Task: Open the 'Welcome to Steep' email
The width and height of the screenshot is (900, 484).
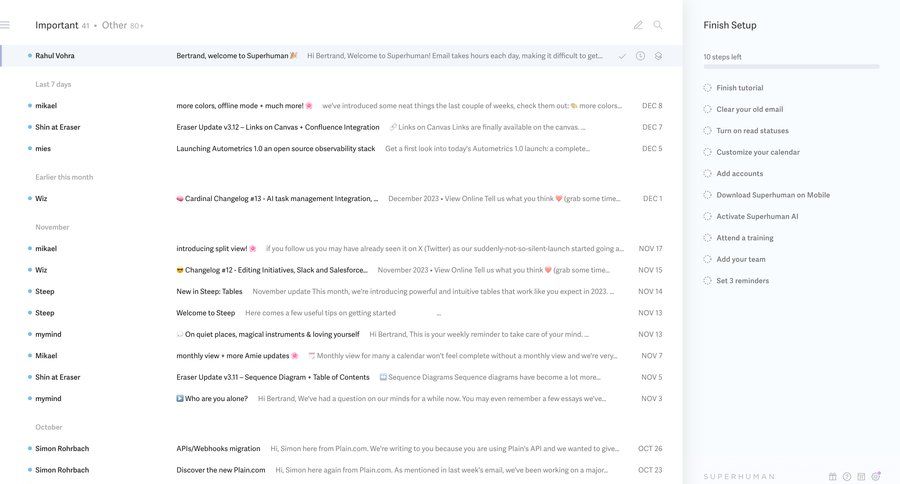Action: pos(206,313)
